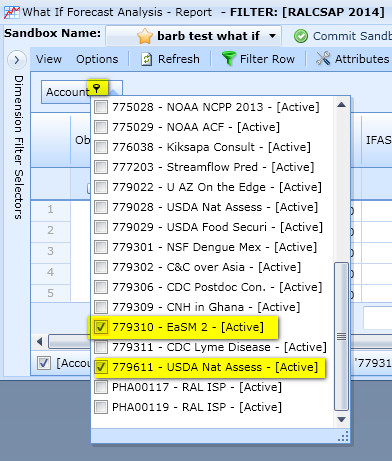392x461 pixels.
Task: Check 779301 - NSF Dengue Mex checkbox
Action: coord(101,247)
